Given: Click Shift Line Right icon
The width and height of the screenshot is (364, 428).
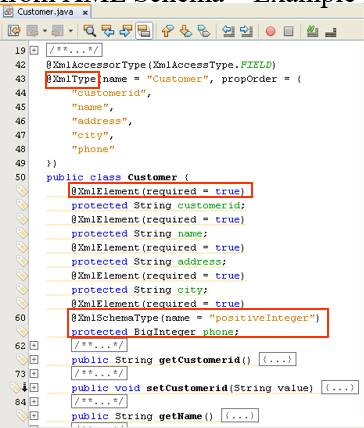Looking at the screenshot, I should [246, 31].
